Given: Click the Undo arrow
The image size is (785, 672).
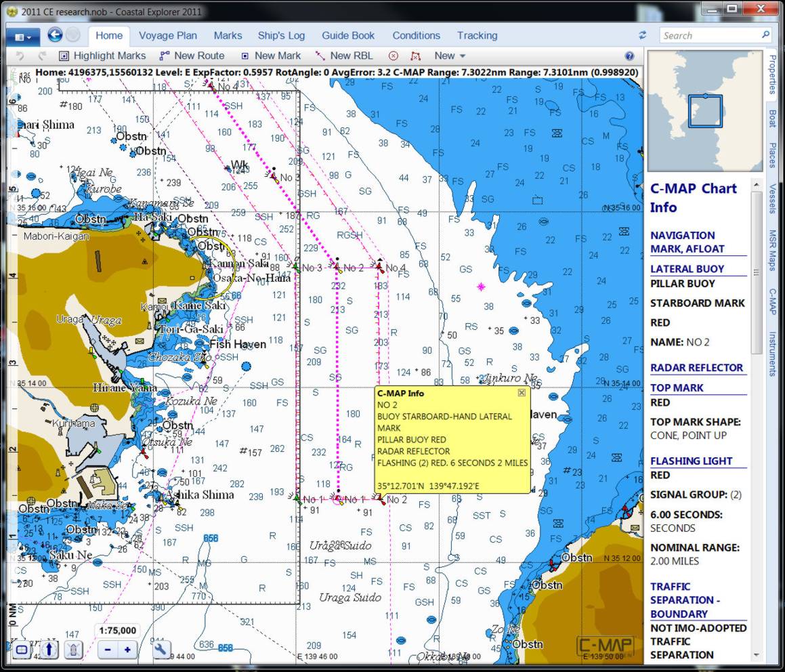Looking at the screenshot, I should (x=20, y=56).
